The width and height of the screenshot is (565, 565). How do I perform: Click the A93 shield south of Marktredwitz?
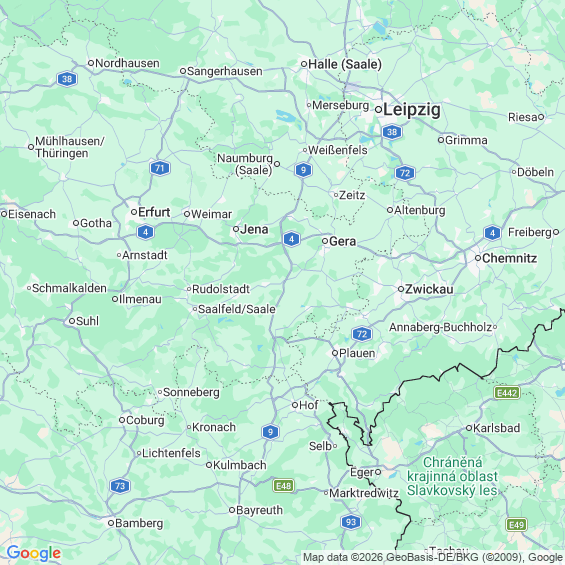pyautogui.click(x=351, y=522)
